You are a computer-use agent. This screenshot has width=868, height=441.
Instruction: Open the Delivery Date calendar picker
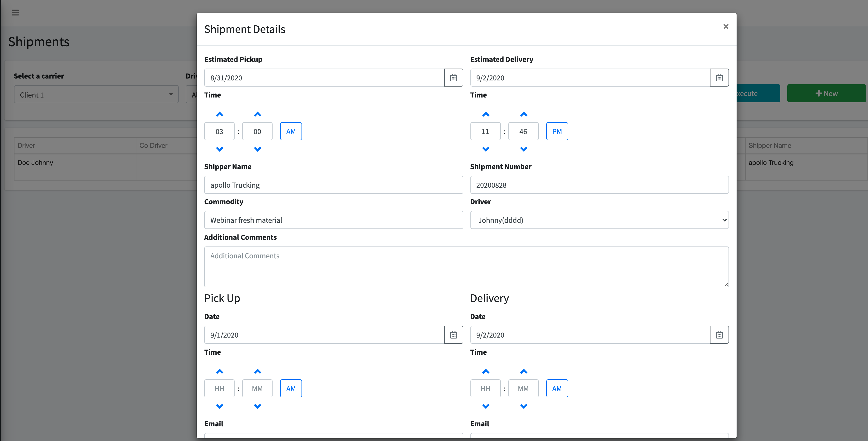[719, 335]
